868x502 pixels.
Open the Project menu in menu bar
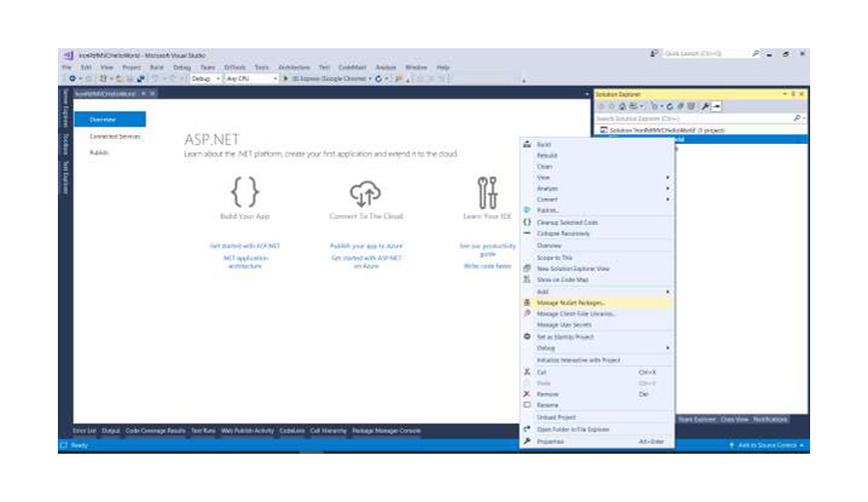(x=132, y=67)
